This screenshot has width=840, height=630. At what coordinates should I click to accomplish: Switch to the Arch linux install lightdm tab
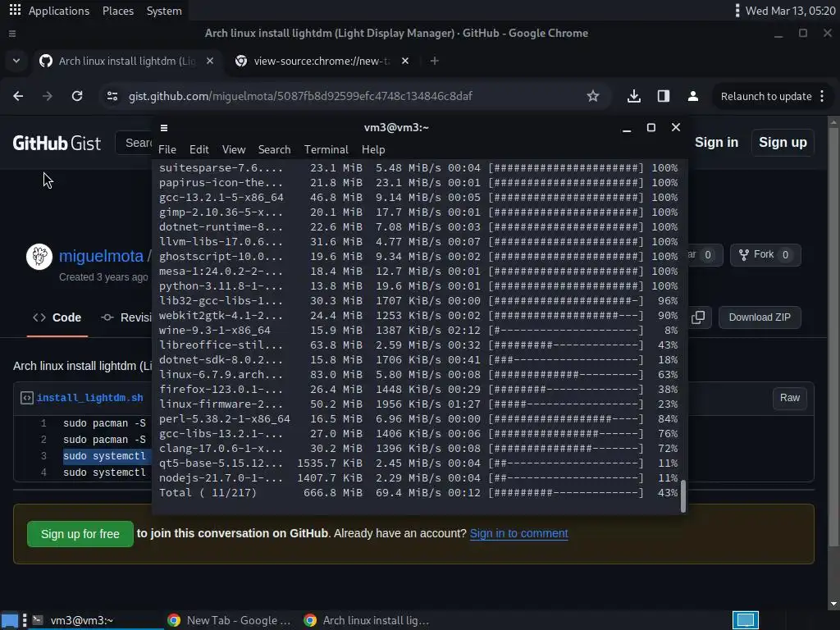pos(127,61)
